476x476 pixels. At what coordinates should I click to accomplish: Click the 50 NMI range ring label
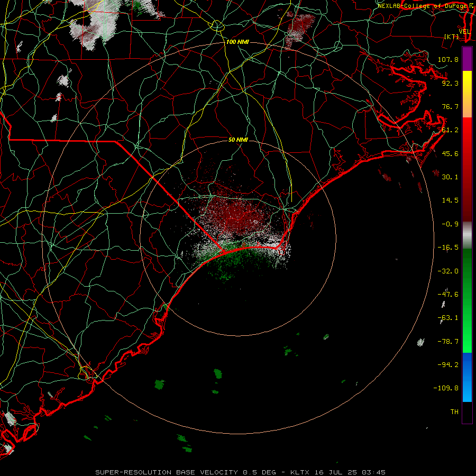coord(238,140)
